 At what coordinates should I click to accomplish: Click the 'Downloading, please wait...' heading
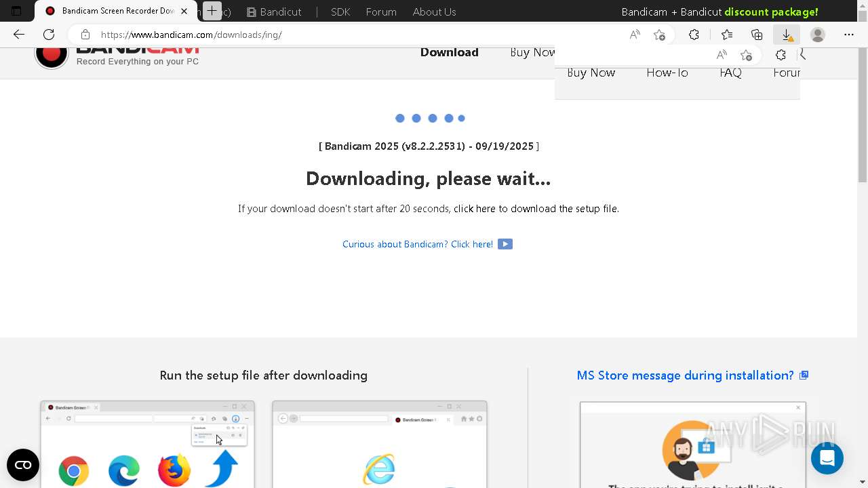(428, 178)
